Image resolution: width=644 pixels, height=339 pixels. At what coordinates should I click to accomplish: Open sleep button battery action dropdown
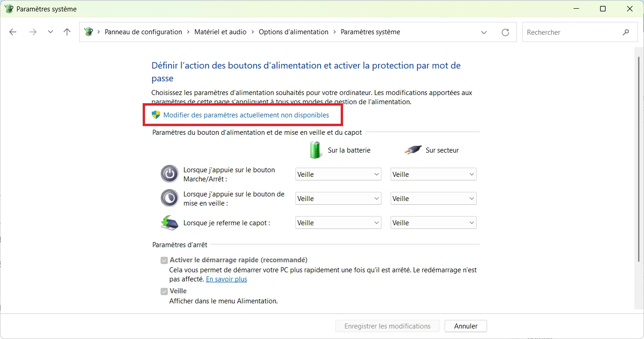point(338,198)
